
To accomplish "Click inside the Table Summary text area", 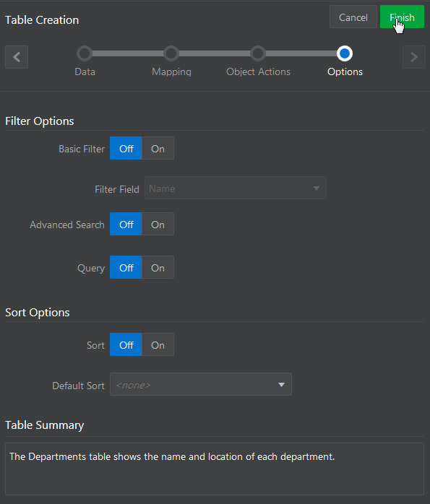I will 215,469.
